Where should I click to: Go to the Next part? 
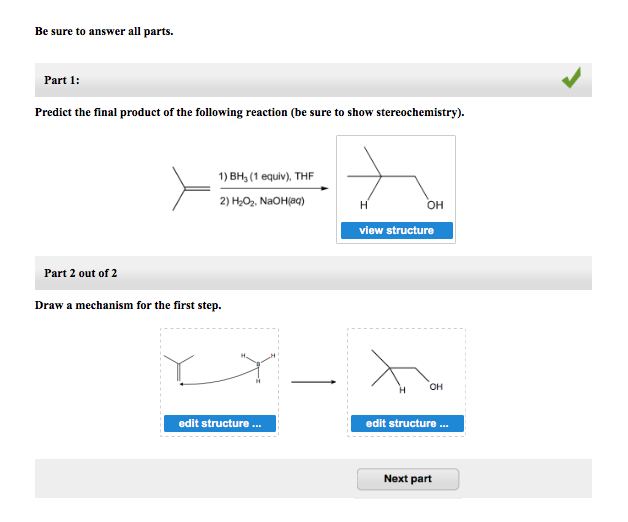[x=408, y=479]
